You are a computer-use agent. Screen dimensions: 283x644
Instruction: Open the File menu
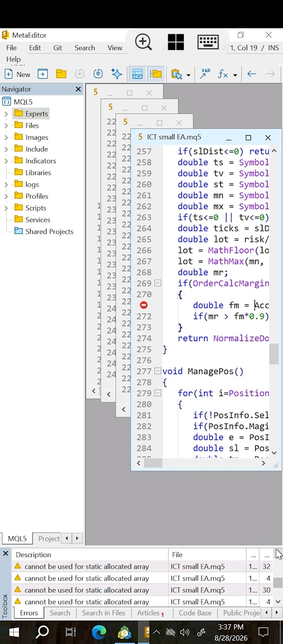pos(11,48)
